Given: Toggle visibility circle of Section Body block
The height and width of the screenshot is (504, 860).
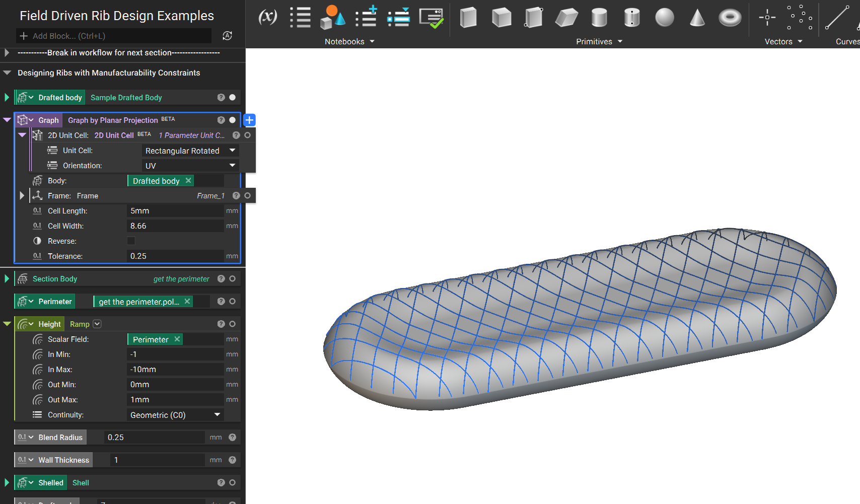Looking at the screenshot, I should pyautogui.click(x=232, y=279).
